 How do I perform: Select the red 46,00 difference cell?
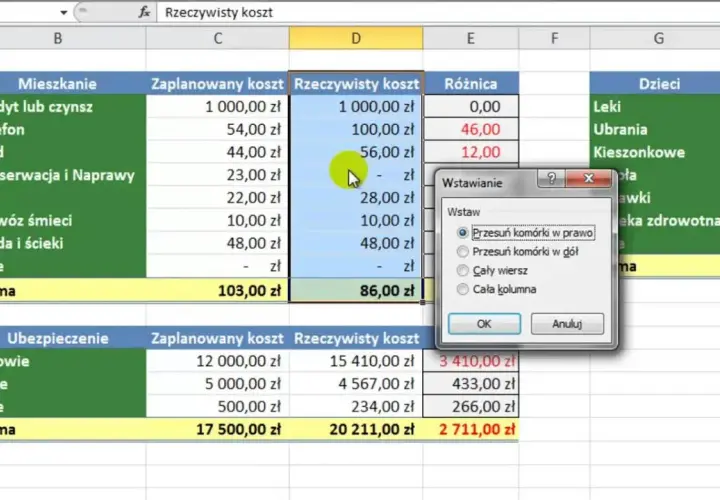click(471, 129)
